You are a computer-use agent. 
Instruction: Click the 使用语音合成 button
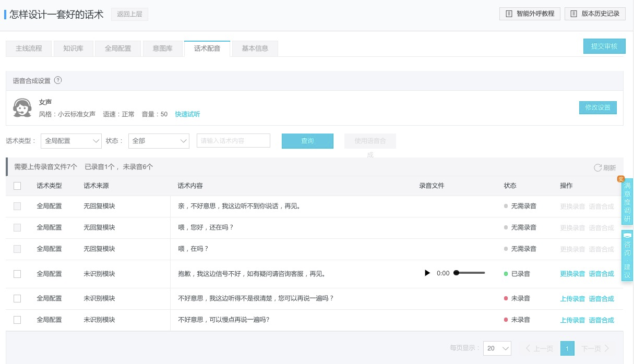[x=370, y=141]
